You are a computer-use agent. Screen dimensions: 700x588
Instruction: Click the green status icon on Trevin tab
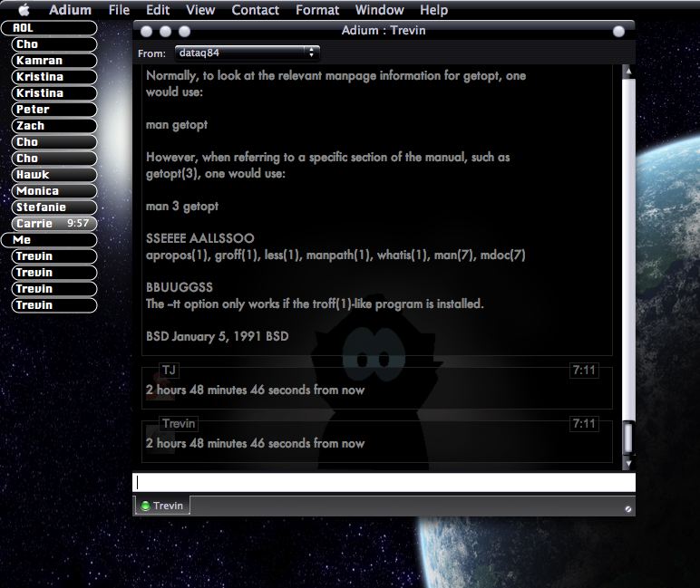[145, 506]
